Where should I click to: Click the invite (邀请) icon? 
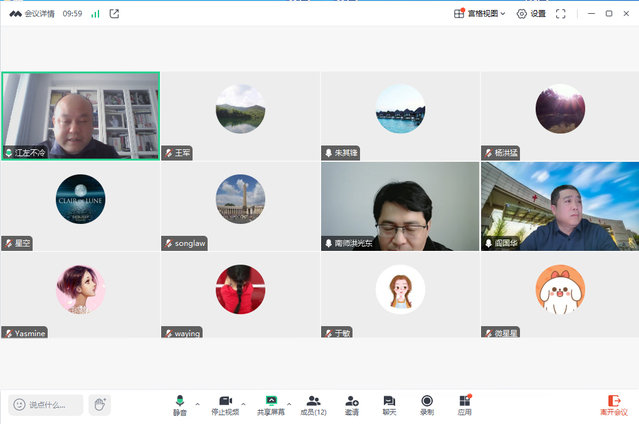click(x=352, y=404)
